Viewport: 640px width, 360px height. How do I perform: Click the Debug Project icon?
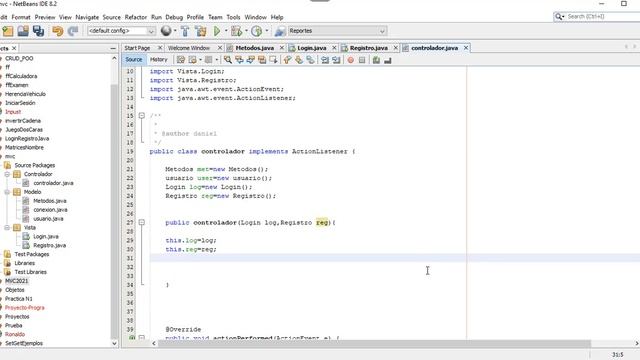point(236,31)
